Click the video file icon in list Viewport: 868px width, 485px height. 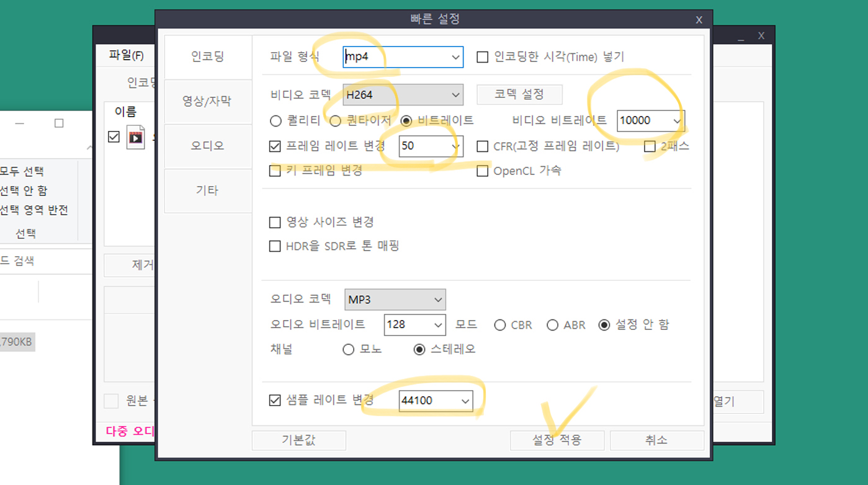[x=135, y=137]
